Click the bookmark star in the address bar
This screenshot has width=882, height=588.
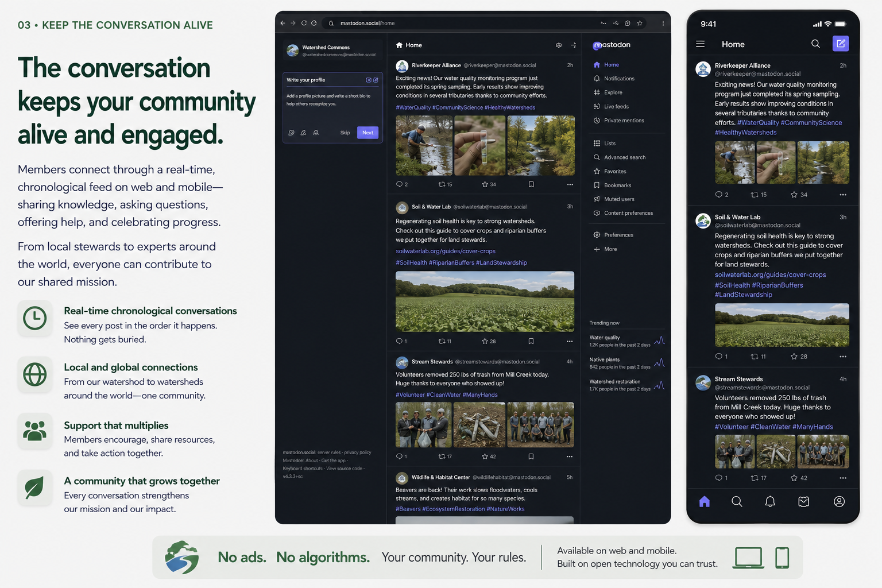pyautogui.click(x=639, y=23)
